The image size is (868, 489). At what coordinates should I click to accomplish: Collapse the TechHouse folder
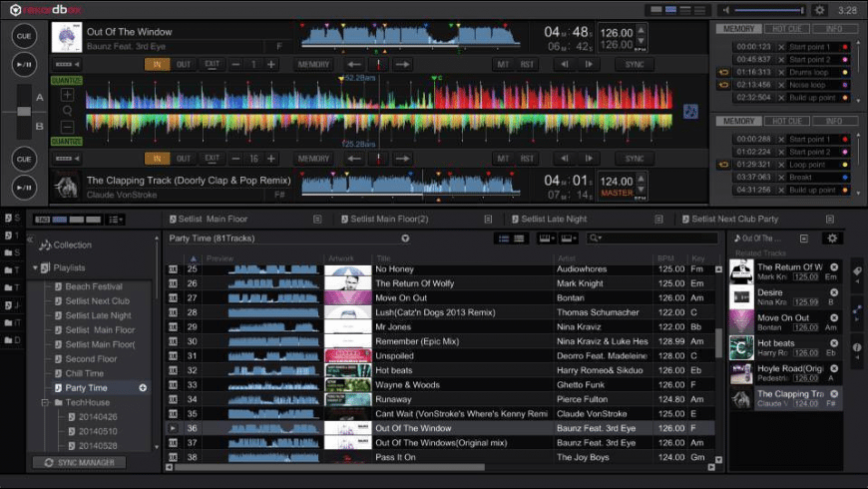point(45,402)
